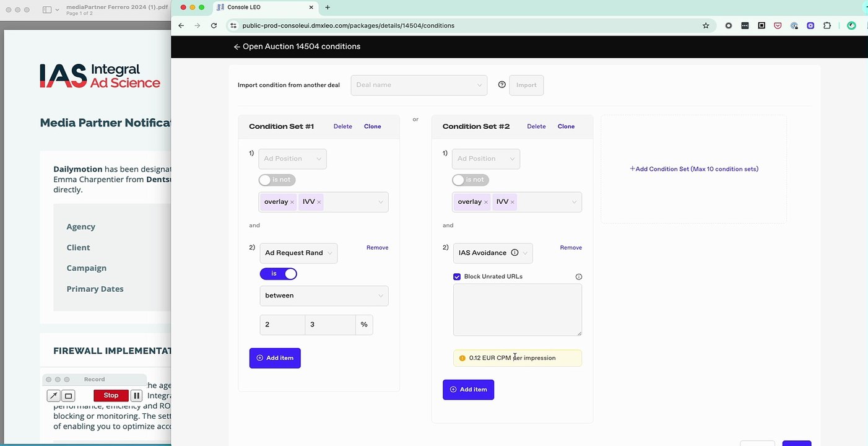Open the IAS Avoidance dropdown
This screenshot has width=868, height=446.
tap(493, 253)
